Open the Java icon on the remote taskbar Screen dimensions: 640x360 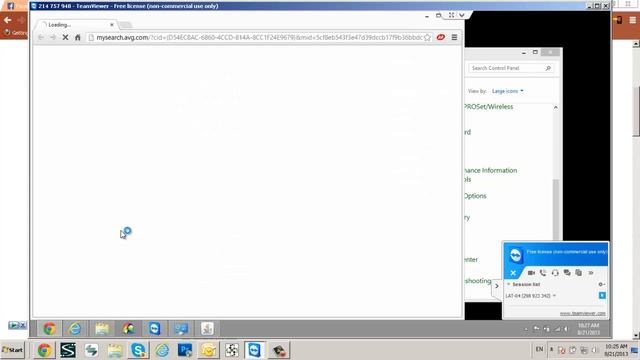coord(207,329)
